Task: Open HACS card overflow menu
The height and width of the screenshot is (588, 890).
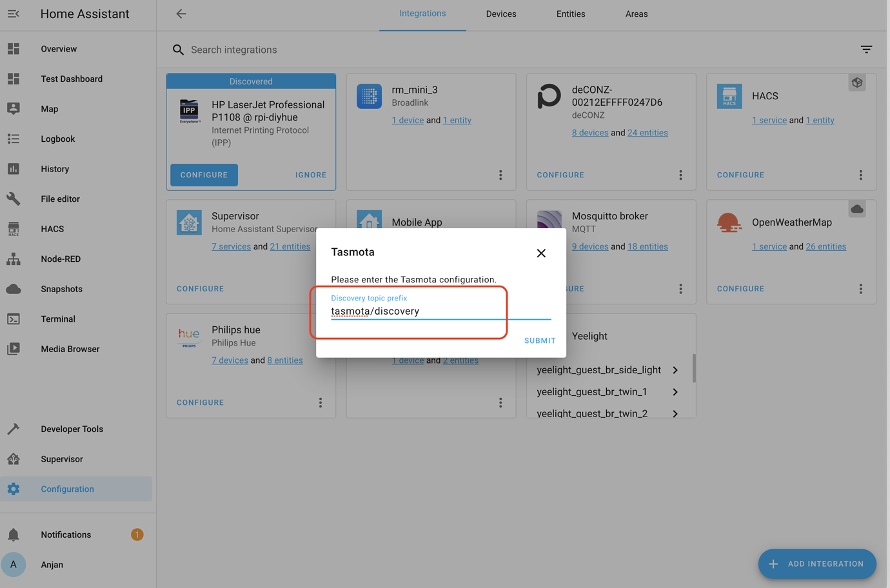Action: pos(860,175)
